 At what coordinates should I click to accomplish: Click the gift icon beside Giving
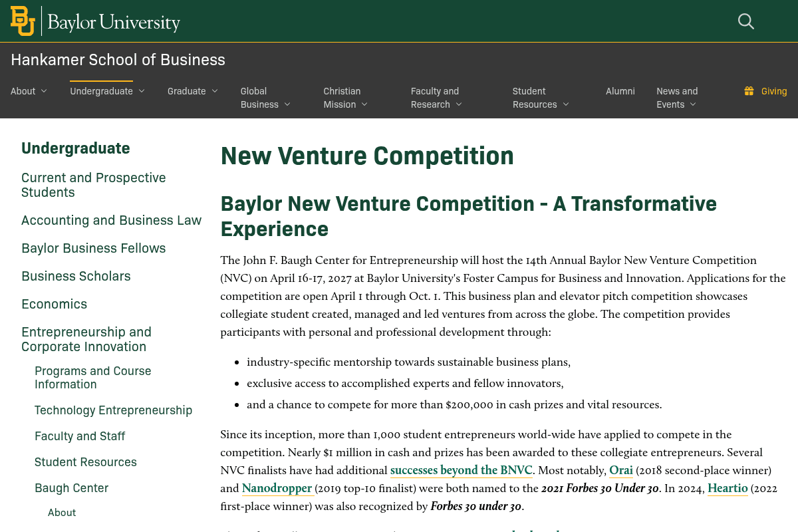[x=749, y=91]
